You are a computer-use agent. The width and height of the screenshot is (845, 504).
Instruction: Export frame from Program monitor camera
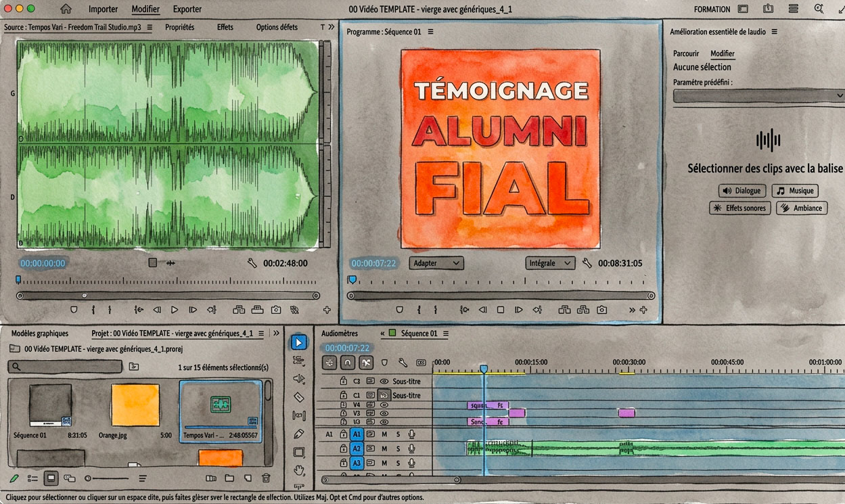[x=601, y=310]
